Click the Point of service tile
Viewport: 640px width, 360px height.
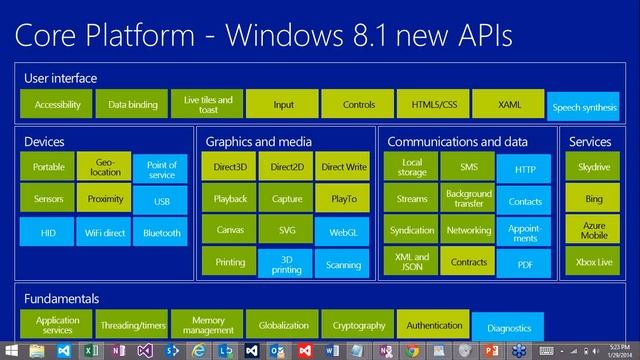pyautogui.click(x=160, y=169)
